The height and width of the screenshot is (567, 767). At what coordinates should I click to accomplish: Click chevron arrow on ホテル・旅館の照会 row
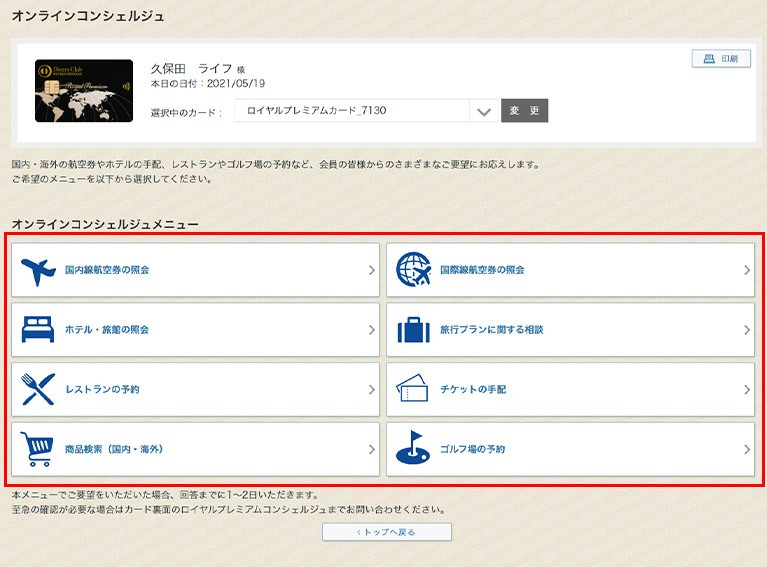[x=372, y=330]
